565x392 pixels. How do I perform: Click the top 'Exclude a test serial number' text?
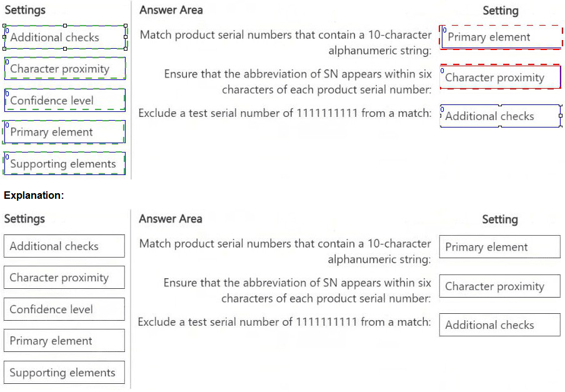pos(285,113)
